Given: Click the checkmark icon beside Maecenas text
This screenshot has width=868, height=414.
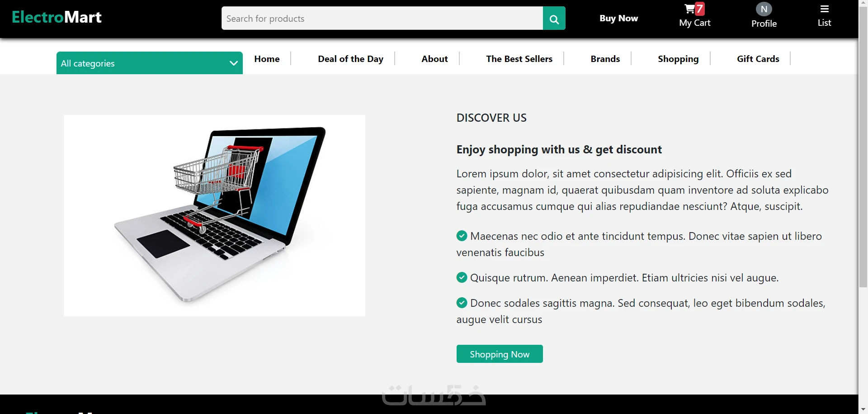Looking at the screenshot, I should coord(462,236).
